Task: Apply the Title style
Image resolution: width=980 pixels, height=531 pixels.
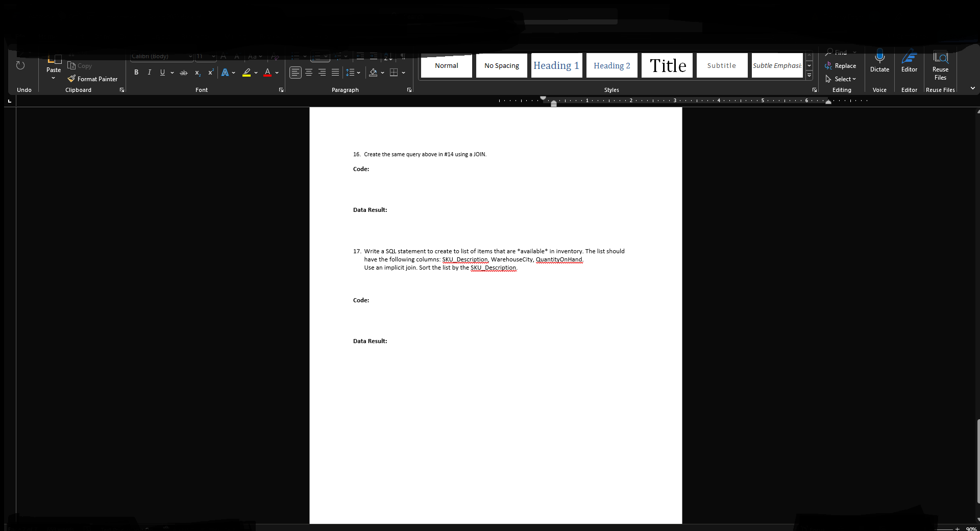Action: (x=667, y=65)
